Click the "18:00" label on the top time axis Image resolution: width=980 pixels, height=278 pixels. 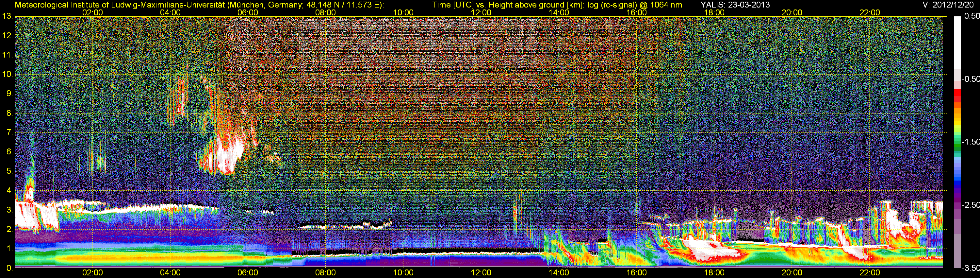tap(714, 12)
